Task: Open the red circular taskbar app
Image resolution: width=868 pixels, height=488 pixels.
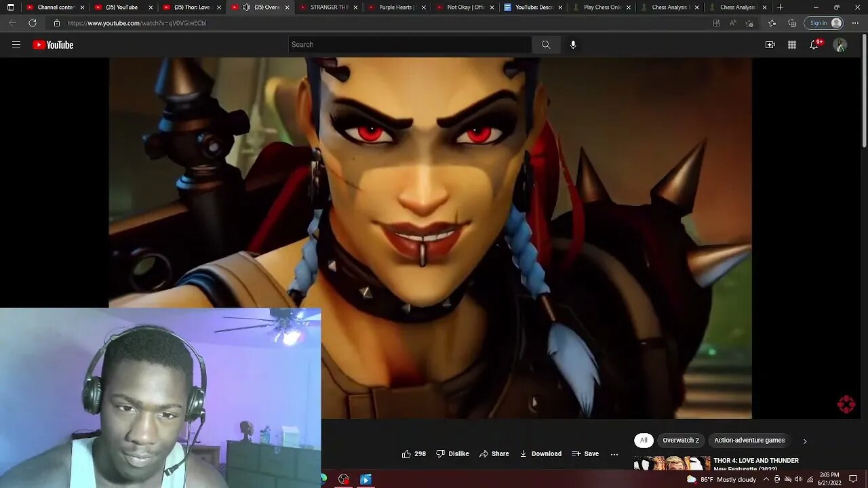Action: pos(344,479)
